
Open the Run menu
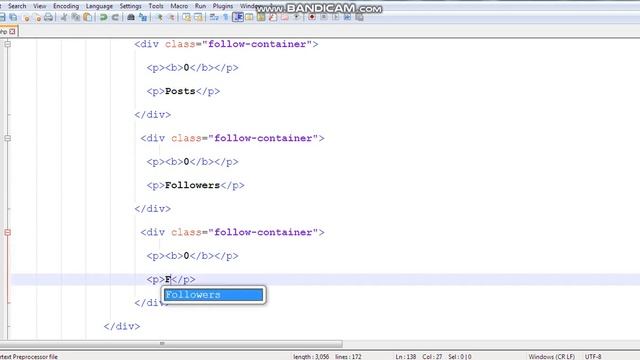coord(200,6)
